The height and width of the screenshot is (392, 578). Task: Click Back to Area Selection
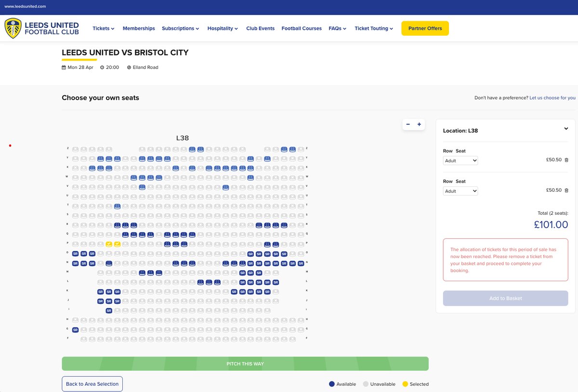[x=92, y=384]
